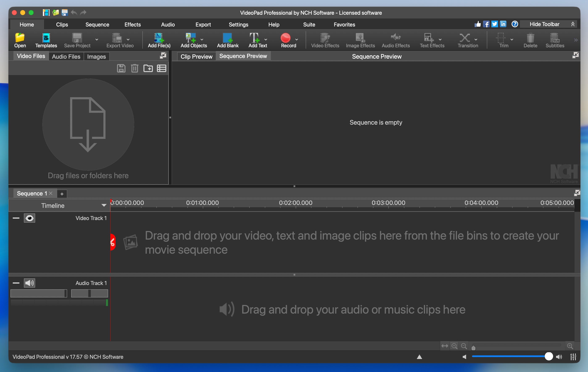The width and height of the screenshot is (588, 372).
Task: Click zoom-to-fit timeline arrows icon
Action: click(x=444, y=346)
